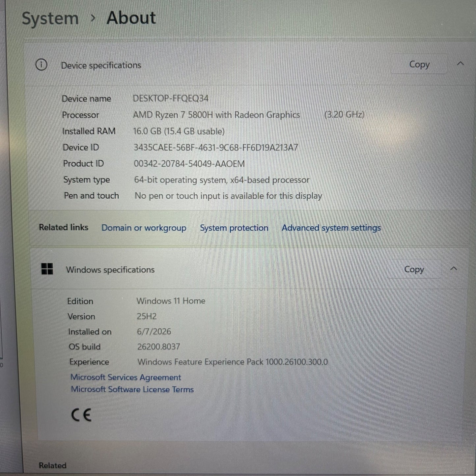Image resolution: width=476 pixels, height=476 pixels.
Task: Open Microsoft Services Agreement link
Action: pos(126,377)
